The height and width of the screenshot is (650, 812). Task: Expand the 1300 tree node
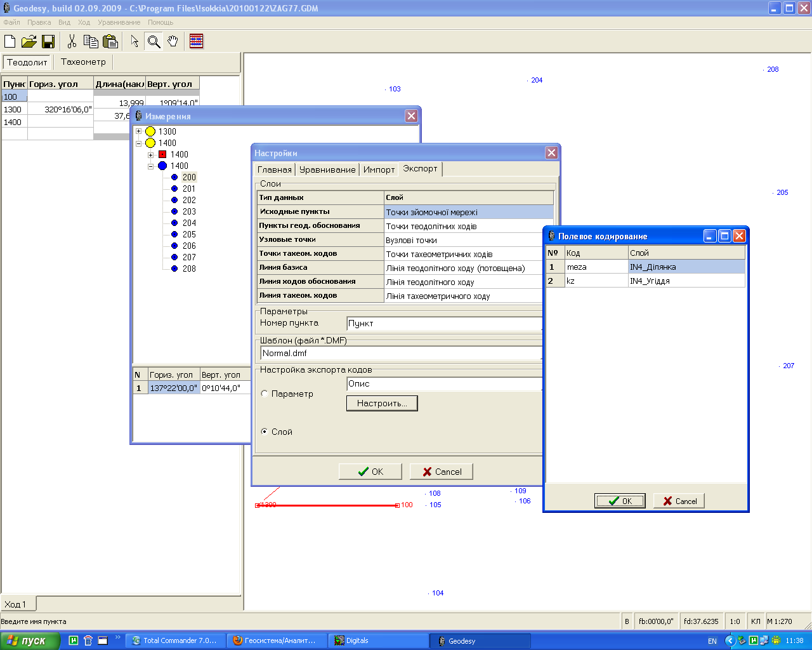138,131
